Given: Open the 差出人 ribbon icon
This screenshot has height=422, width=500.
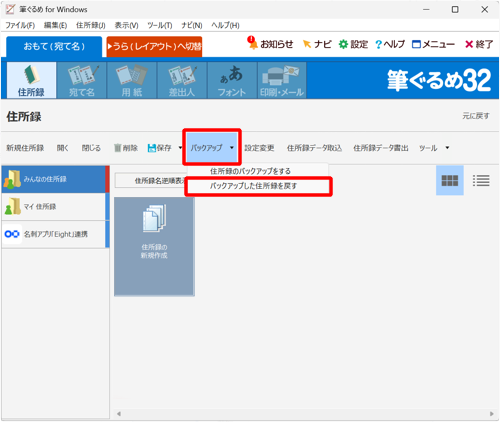Looking at the screenshot, I should tap(182, 80).
